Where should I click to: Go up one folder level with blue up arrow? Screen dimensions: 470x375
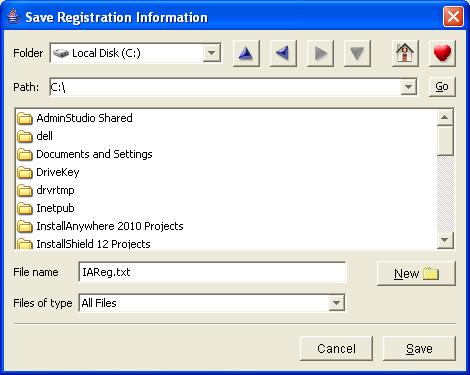coord(246,53)
